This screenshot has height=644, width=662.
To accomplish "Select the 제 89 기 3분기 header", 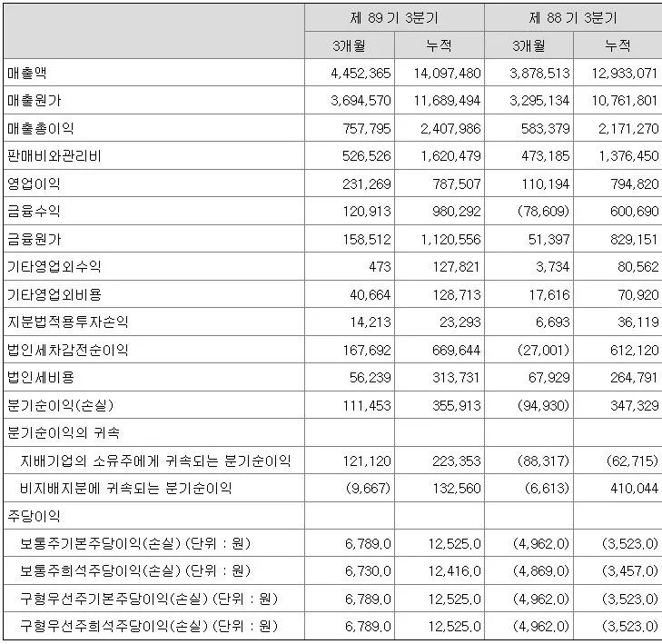I will [x=394, y=18].
